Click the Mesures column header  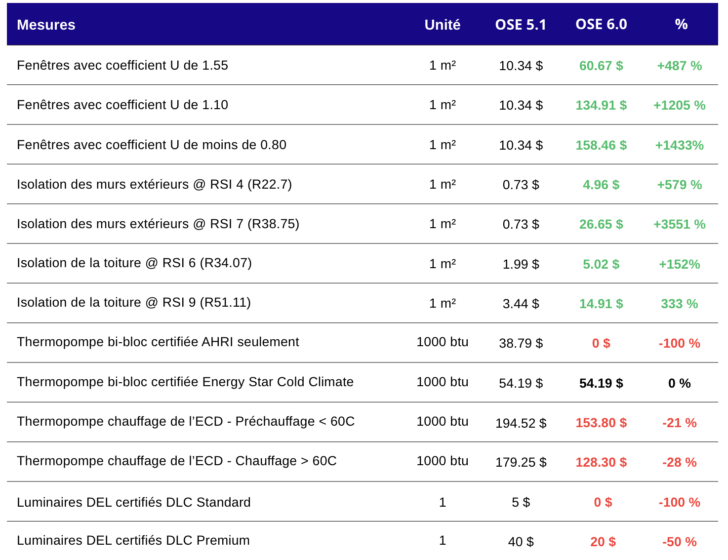pos(46,25)
